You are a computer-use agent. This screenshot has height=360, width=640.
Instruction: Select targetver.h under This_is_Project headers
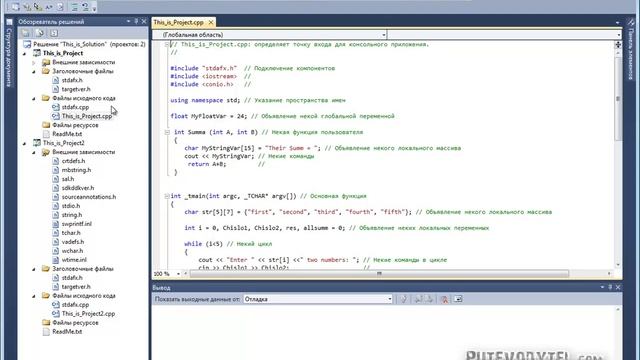coord(76,89)
